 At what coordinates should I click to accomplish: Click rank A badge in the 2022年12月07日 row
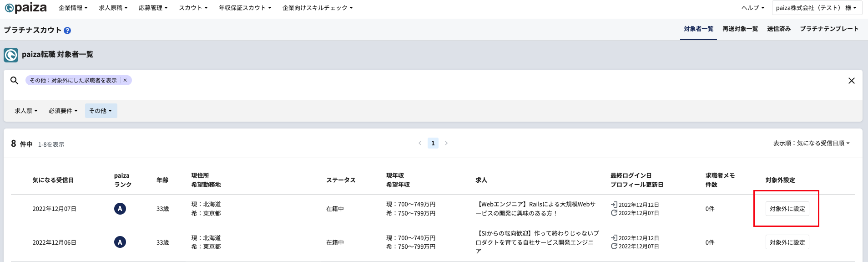(120, 209)
